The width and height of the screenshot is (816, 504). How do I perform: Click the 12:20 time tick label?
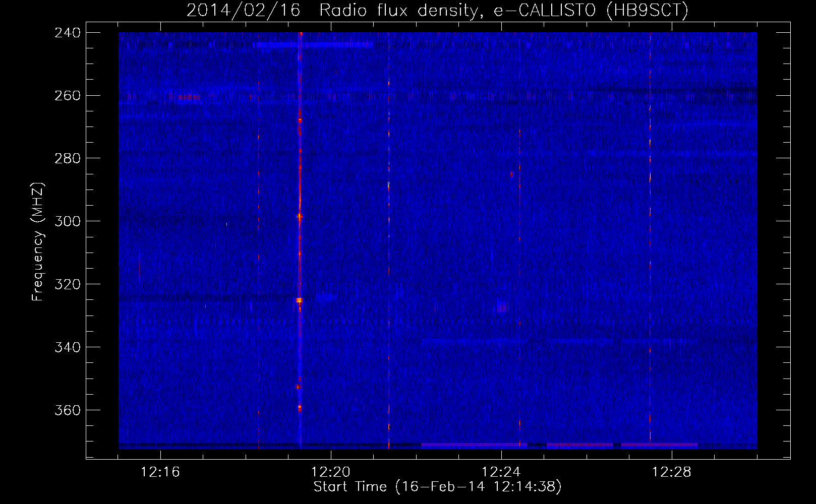tap(331, 472)
